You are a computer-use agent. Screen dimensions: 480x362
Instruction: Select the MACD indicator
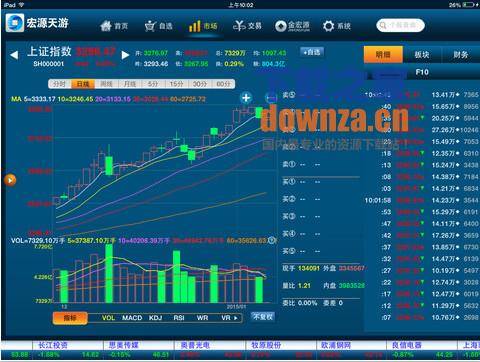pyautogui.click(x=132, y=318)
